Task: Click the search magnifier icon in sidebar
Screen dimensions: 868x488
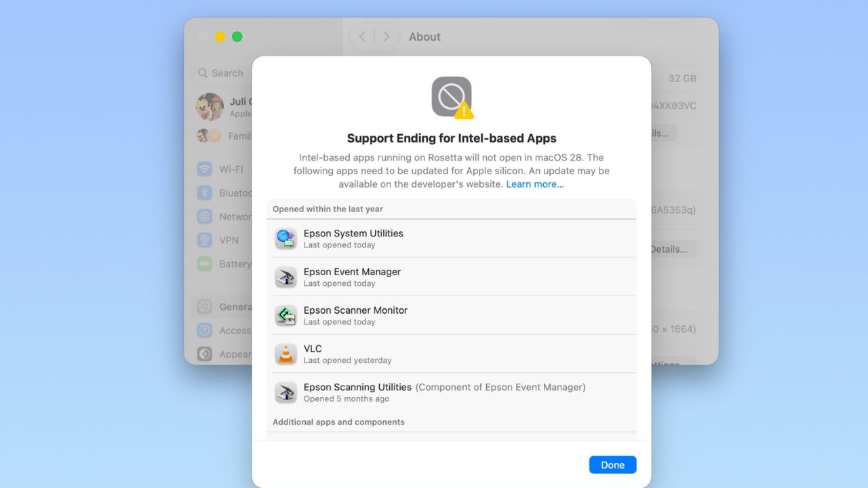Action: 203,73
